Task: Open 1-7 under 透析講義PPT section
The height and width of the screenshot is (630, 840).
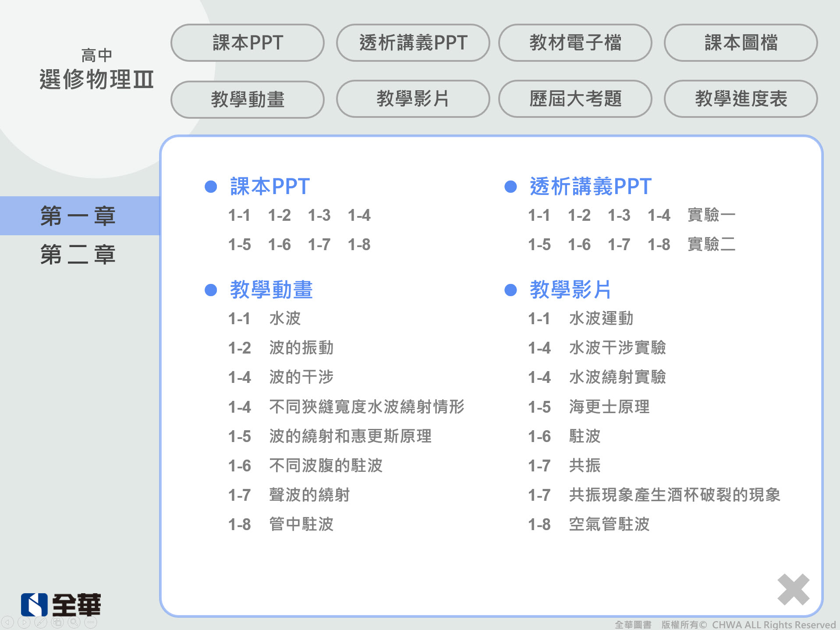Action: pyautogui.click(x=619, y=244)
